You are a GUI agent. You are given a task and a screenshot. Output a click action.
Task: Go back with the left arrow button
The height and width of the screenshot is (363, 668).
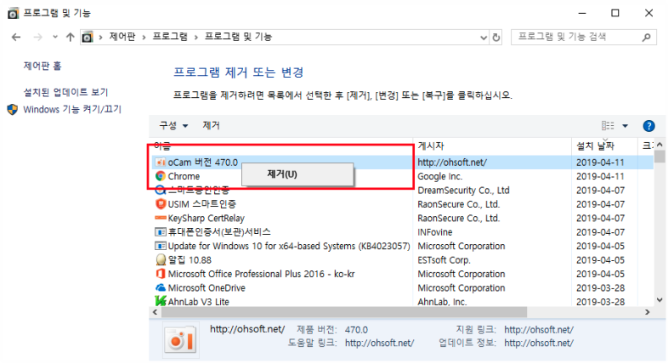click(x=16, y=37)
